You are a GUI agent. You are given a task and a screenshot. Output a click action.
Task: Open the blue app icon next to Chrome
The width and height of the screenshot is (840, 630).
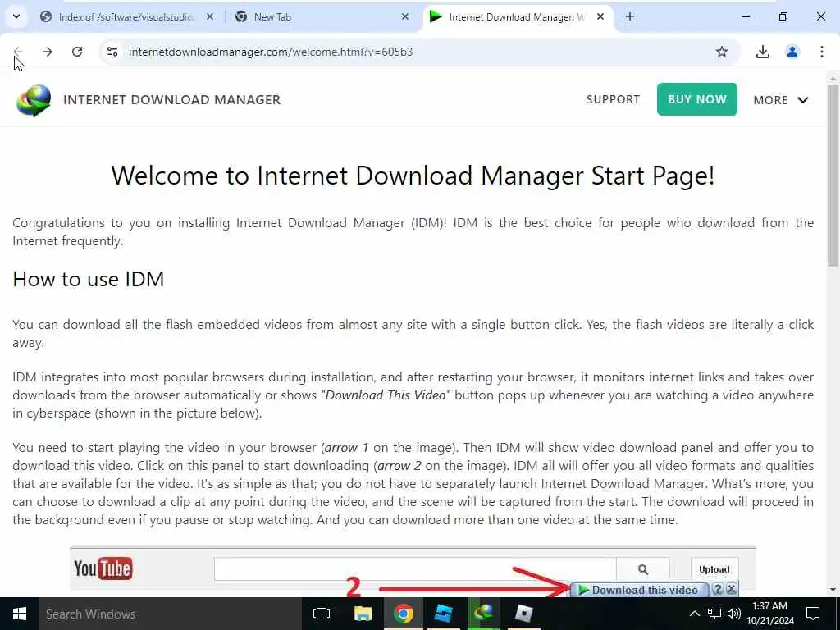click(x=444, y=614)
